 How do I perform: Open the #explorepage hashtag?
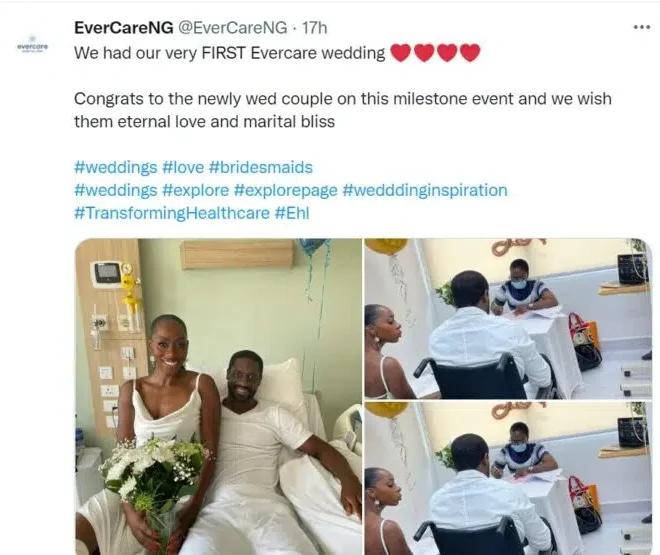tap(286, 190)
